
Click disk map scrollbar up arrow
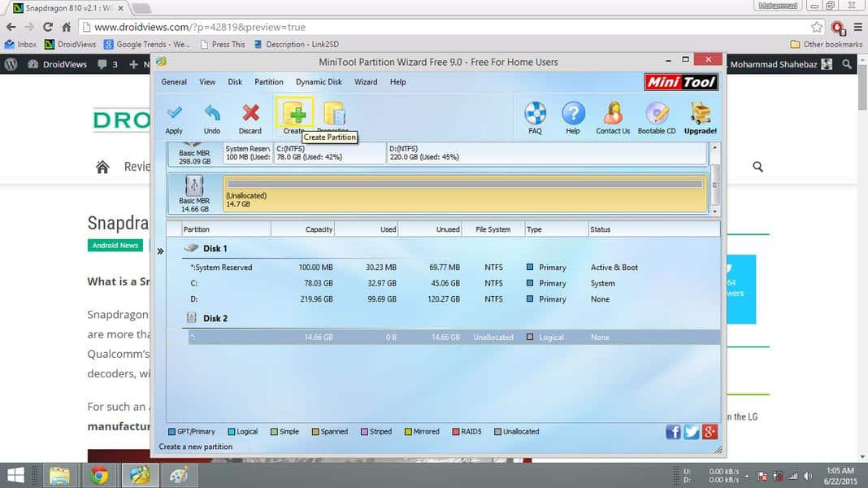pos(714,148)
